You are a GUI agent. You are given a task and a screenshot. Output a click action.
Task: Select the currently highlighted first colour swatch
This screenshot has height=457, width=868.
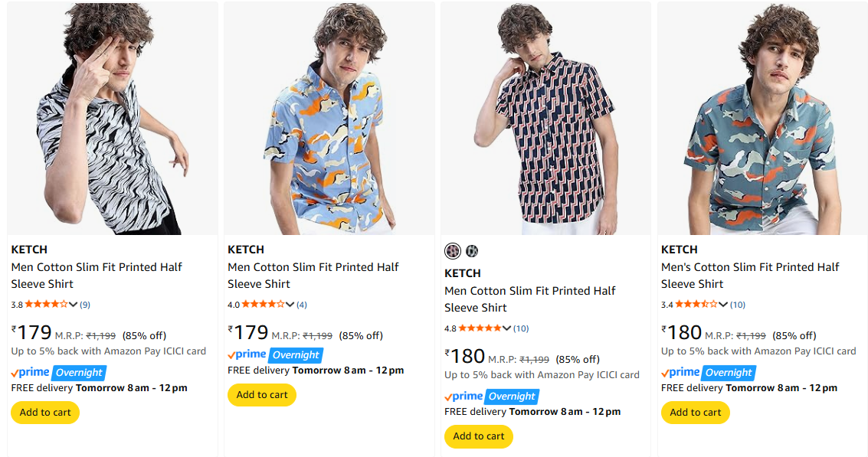[x=453, y=250]
